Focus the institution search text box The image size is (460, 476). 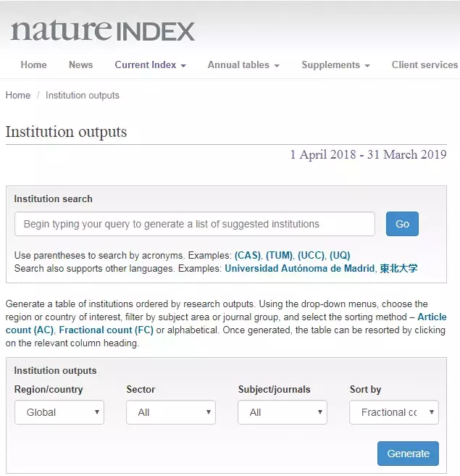click(x=194, y=224)
